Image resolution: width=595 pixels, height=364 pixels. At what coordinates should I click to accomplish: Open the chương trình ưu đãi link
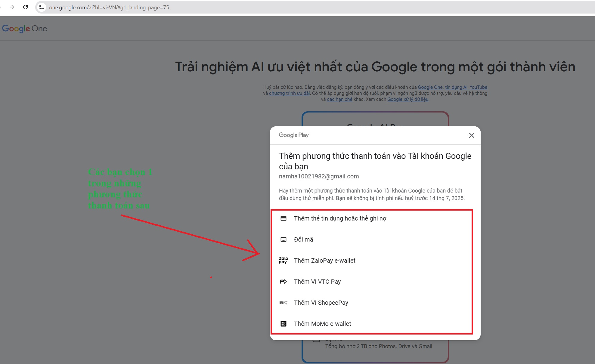289,93
